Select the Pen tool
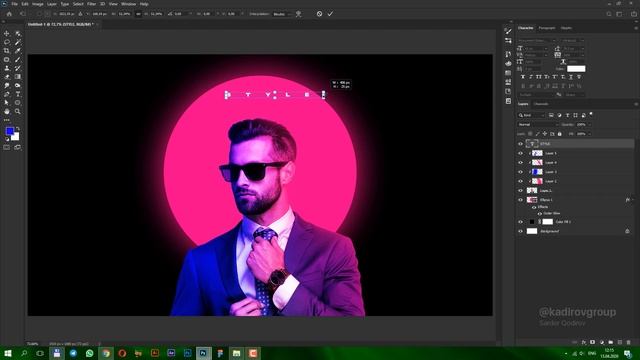This screenshot has width=640, height=360. [7, 94]
